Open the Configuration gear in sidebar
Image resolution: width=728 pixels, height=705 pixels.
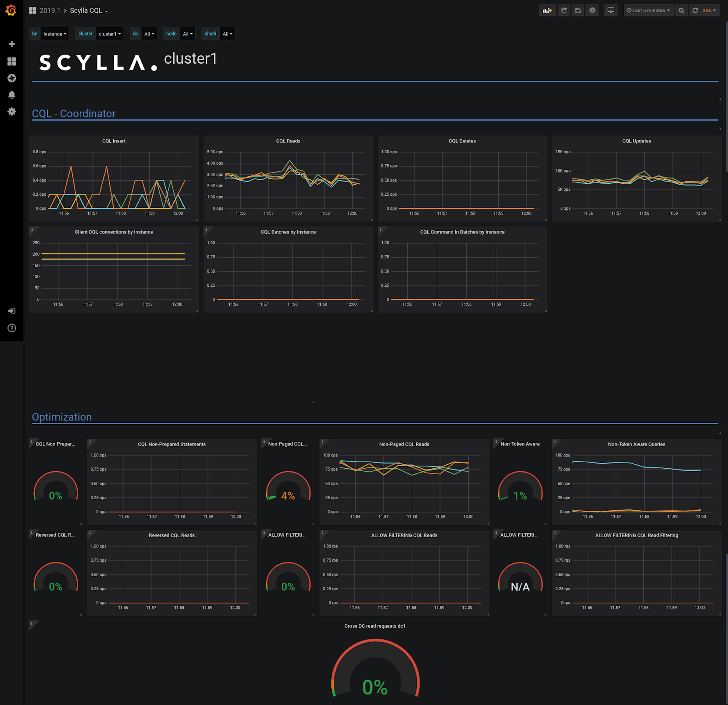click(12, 112)
